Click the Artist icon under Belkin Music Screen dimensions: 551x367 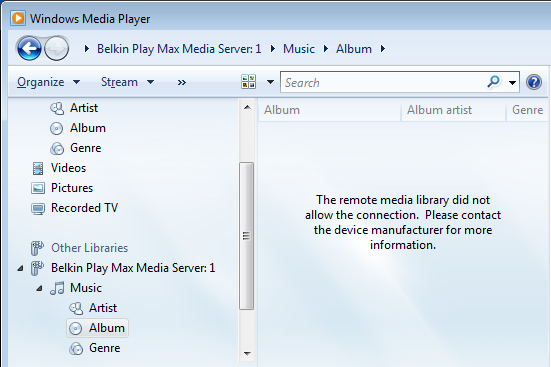(76, 309)
